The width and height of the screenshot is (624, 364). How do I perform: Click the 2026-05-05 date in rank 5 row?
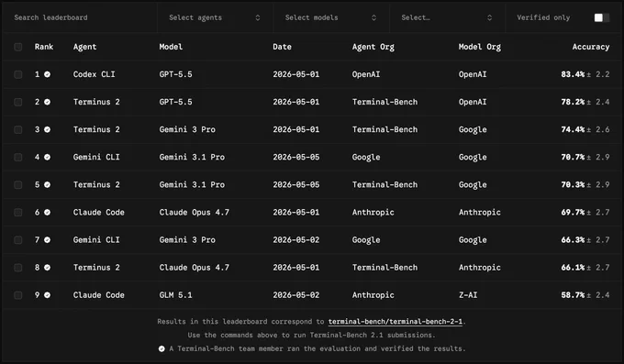click(x=296, y=184)
